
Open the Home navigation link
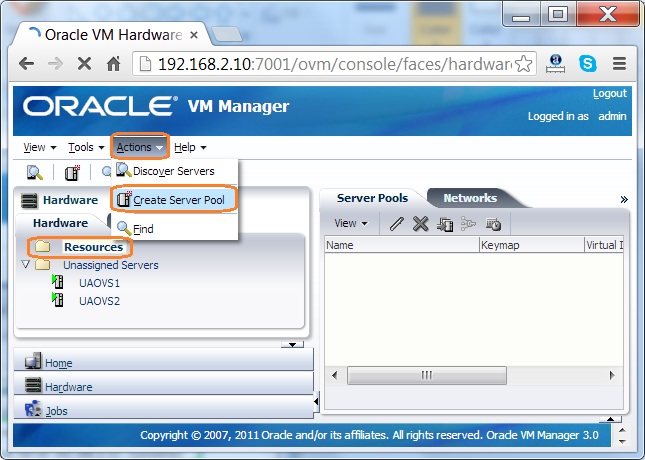(x=59, y=363)
